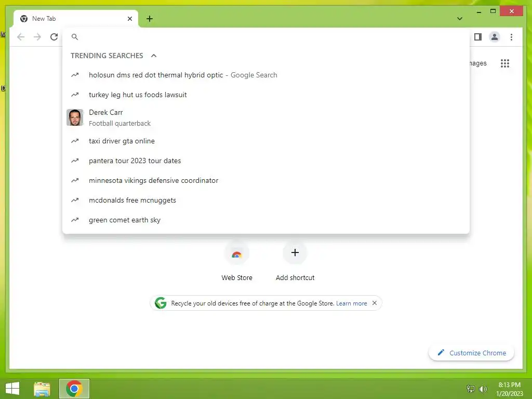Click trending arrow icon beside green comet
Image resolution: width=532 pixels, height=399 pixels.
75,220
